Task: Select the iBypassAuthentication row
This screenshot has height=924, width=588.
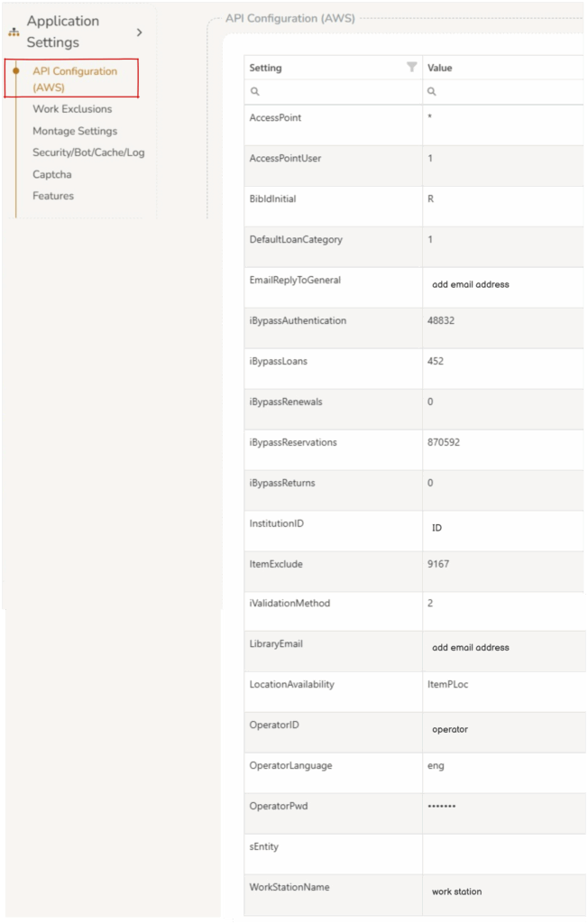Action: [x=298, y=321]
